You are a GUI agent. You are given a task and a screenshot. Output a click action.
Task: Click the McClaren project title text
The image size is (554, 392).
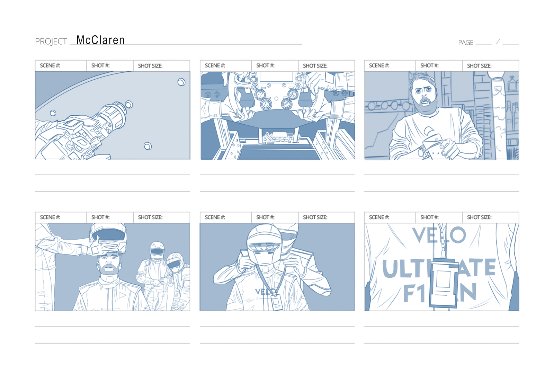[100, 40]
